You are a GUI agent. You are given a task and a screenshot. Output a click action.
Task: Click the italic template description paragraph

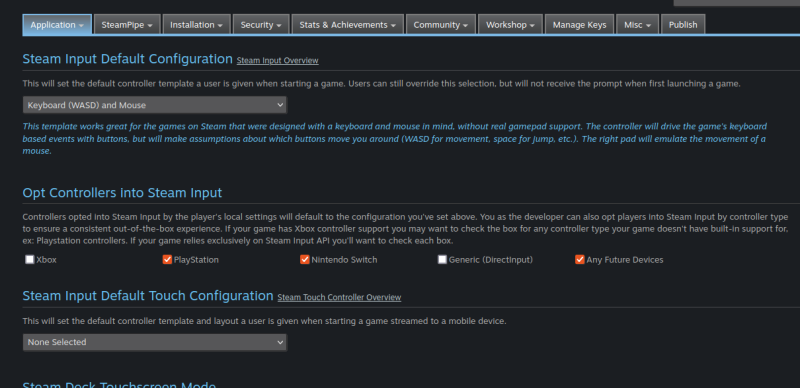pyautogui.click(x=394, y=139)
